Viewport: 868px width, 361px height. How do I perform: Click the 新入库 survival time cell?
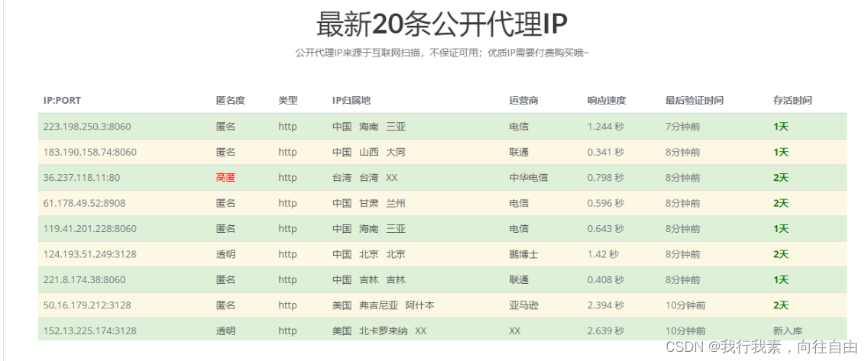(x=788, y=330)
